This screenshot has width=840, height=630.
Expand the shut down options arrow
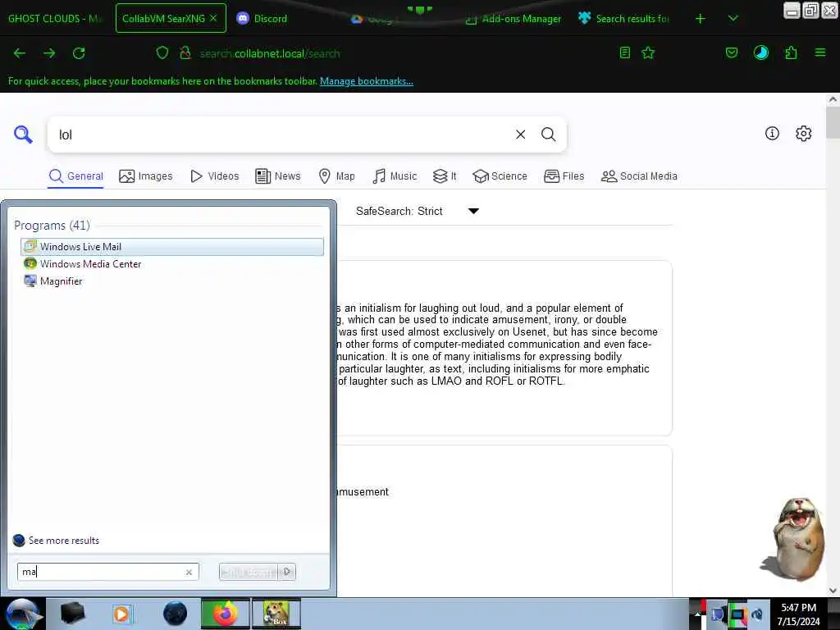point(287,572)
